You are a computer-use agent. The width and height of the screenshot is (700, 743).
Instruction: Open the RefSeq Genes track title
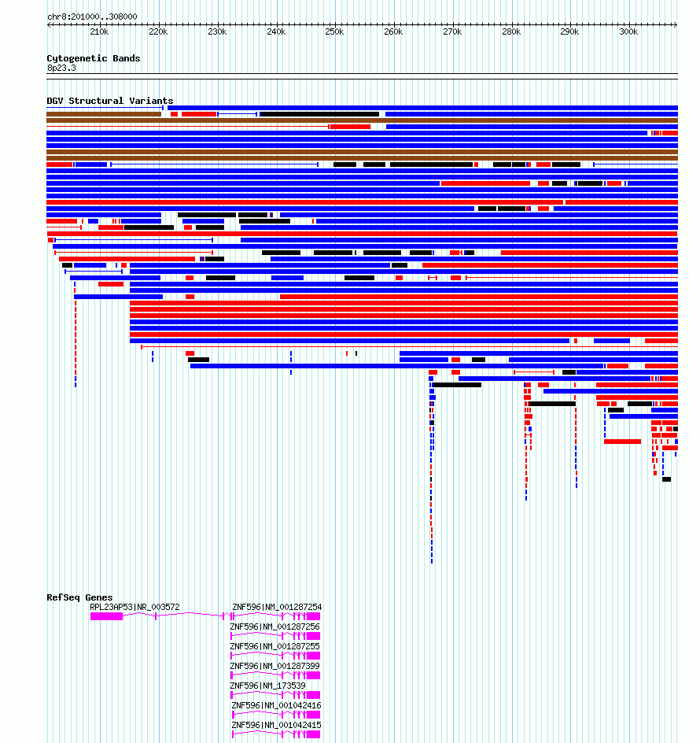[x=79, y=597]
